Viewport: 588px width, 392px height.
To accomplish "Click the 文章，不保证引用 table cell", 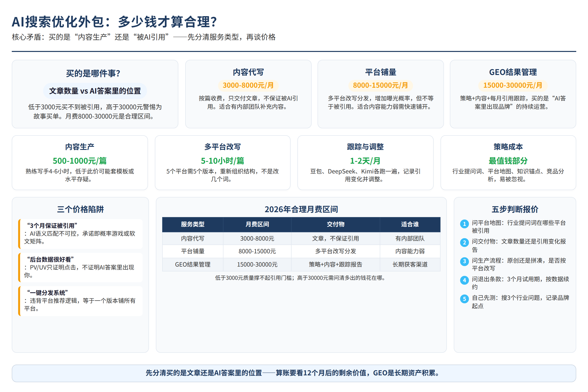I will [336, 238].
